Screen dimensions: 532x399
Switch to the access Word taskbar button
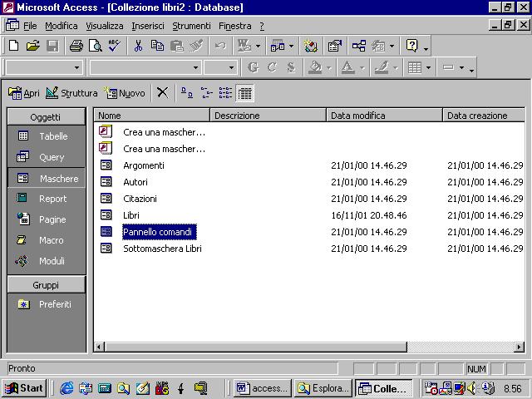point(263,388)
